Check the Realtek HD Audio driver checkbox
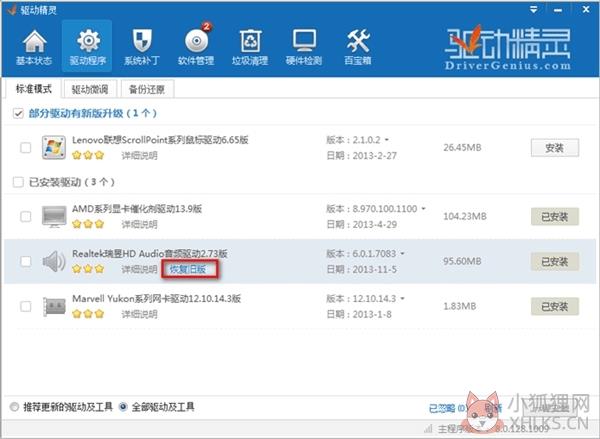This screenshot has height=439, width=600. (26, 261)
